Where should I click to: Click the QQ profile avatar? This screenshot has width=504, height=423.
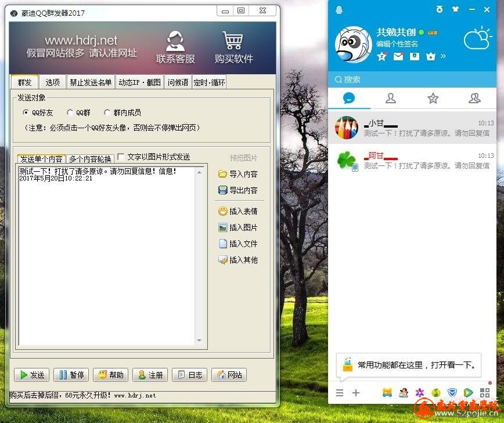pyautogui.click(x=353, y=45)
